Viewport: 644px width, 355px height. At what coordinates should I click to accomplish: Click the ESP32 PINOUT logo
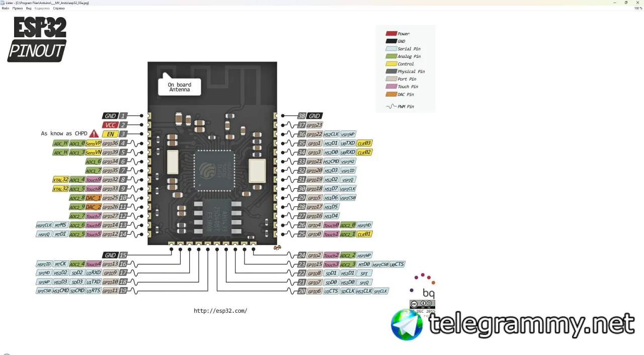[37, 39]
